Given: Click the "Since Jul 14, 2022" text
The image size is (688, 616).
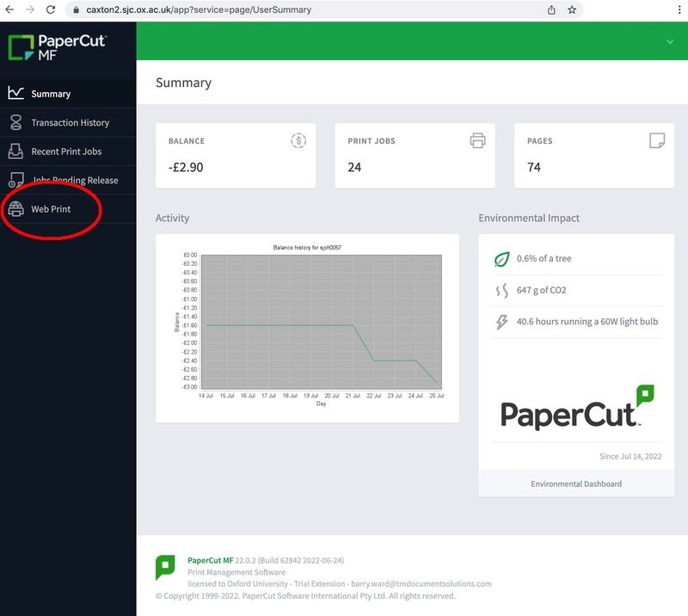Looking at the screenshot, I should [630, 456].
